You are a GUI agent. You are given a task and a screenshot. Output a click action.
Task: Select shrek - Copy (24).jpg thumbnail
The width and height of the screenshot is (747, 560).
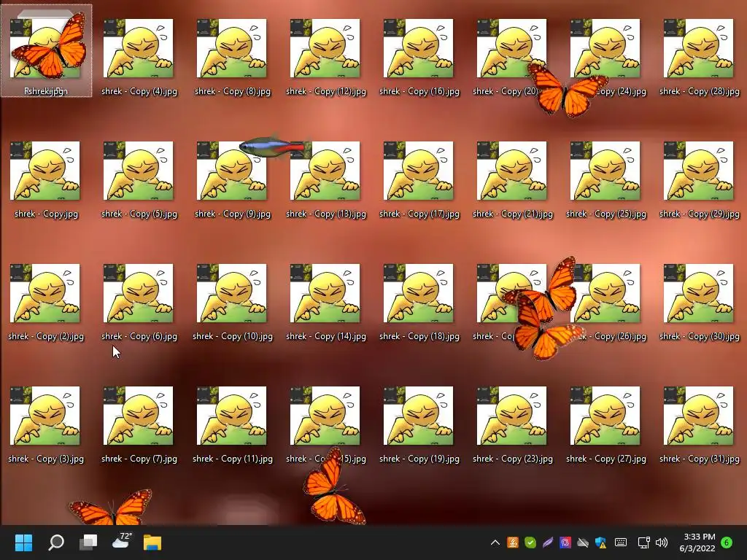point(605,48)
